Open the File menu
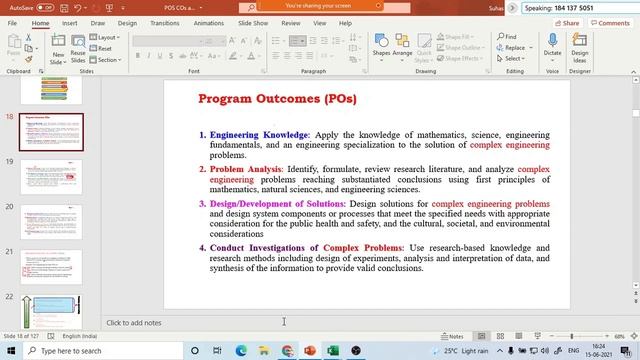This screenshot has height=360, width=640. [x=12, y=23]
